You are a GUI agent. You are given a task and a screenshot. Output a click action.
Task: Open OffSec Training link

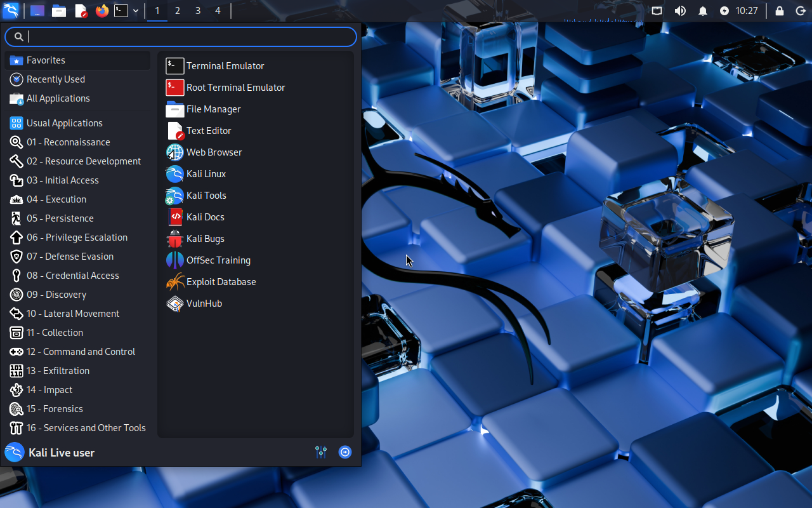pyautogui.click(x=218, y=260)
